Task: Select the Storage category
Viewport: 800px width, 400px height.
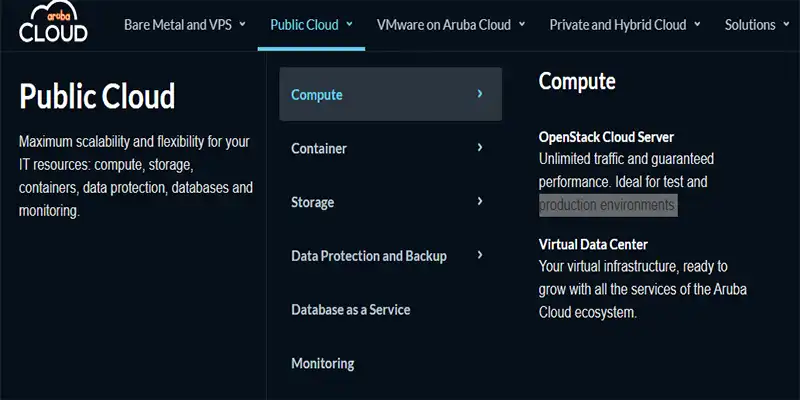Action: click(x=312, y=202)
